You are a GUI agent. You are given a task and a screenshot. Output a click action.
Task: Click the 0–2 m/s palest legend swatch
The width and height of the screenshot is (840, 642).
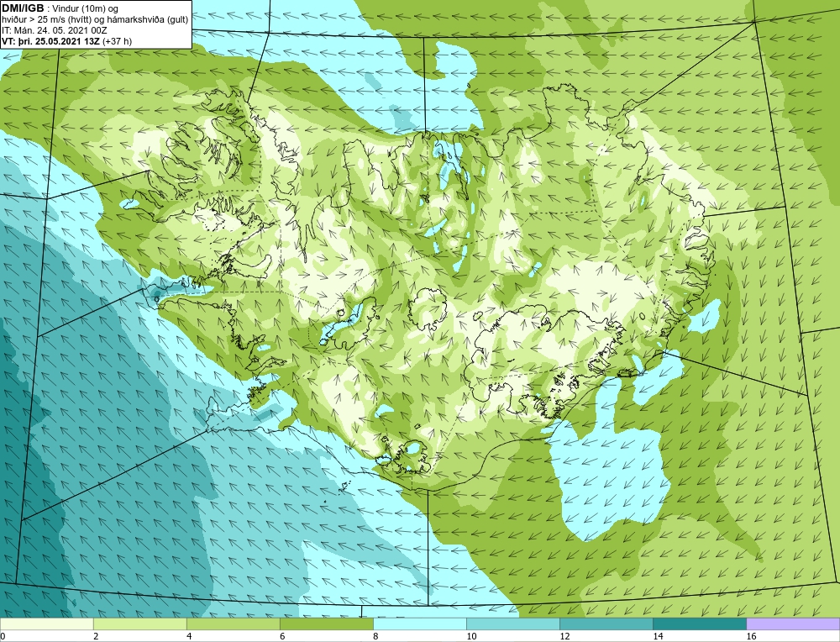click(x=46, y=624)
